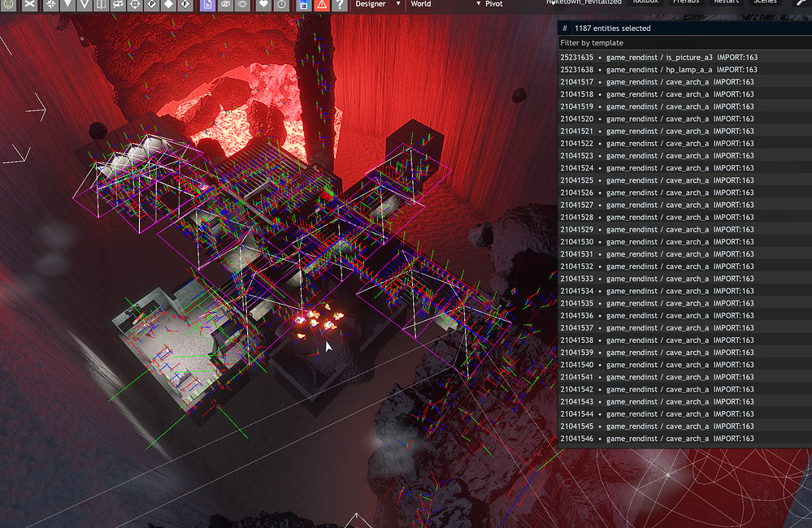
Task: Click the blue floppy disk save icon
Action: click(304, 4)
